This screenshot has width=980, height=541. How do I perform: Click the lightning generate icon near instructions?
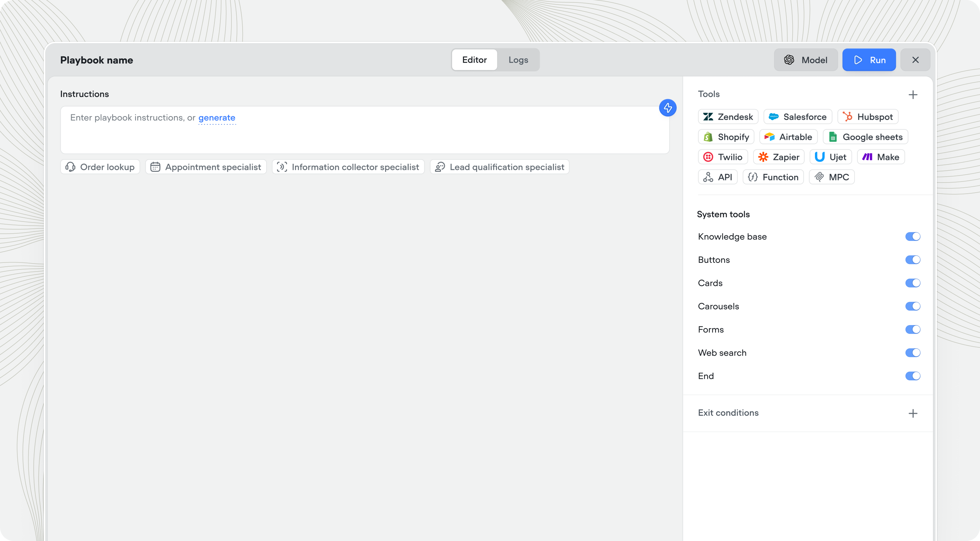pos(667,108)
